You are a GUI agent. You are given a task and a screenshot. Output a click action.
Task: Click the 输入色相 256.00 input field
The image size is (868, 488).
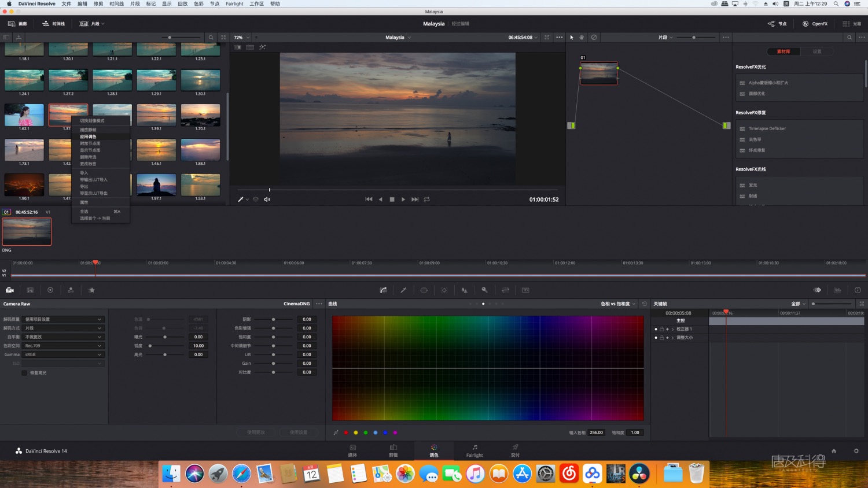point(596,432)
